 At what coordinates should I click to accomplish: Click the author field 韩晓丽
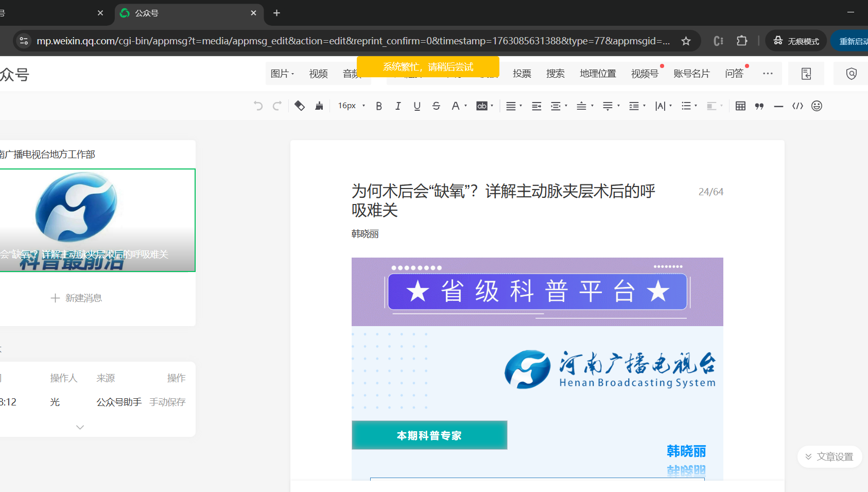point(365,234)
